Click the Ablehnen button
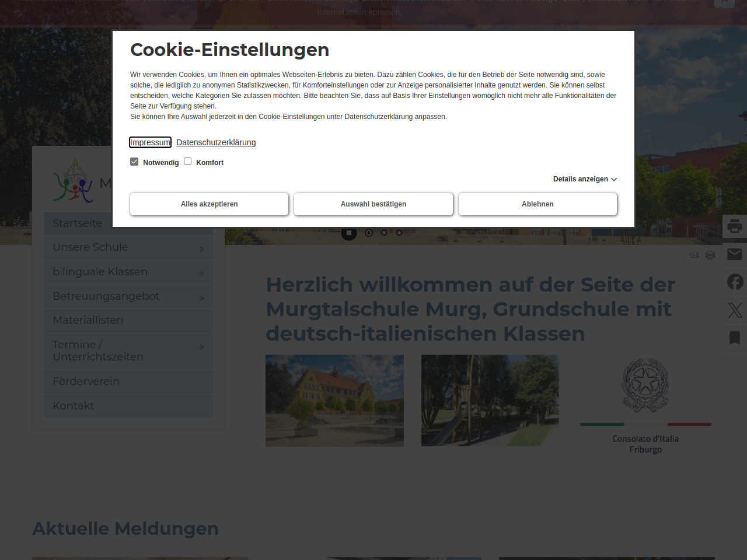Screen dimensions: 747x560 click(537, 204)
